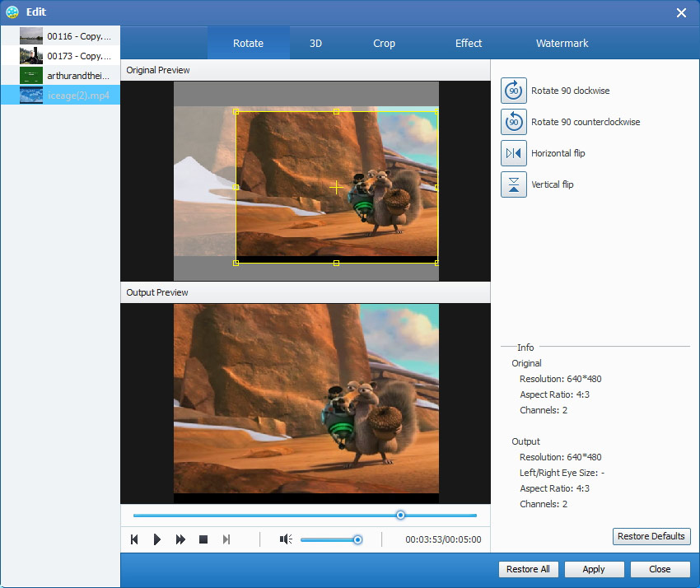Click the Vertical flip icon
The height and width of the screenshot is (588, 700).
[513, 184]
